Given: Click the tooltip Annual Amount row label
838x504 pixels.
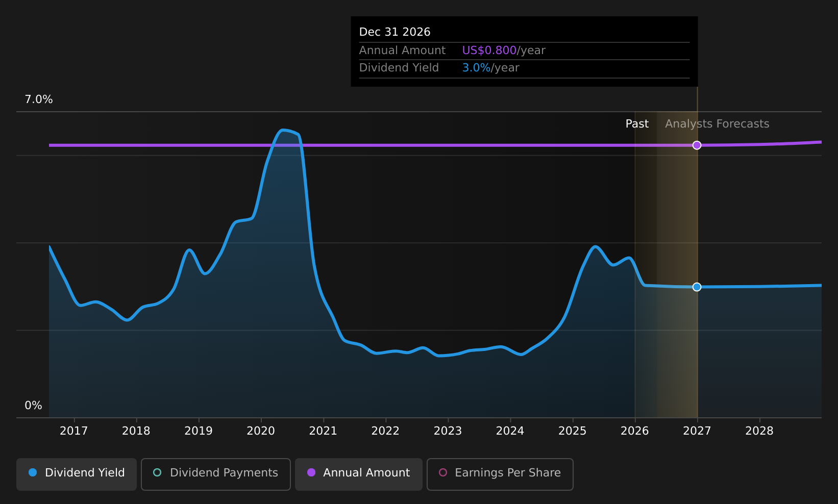Looking at the screenshot, I should 402,51.
